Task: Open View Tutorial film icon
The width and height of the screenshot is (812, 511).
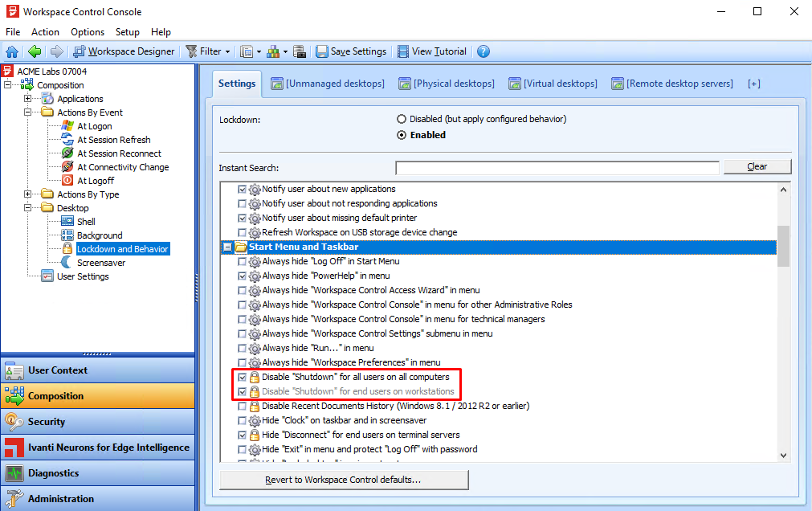Action: click(432, 51)
